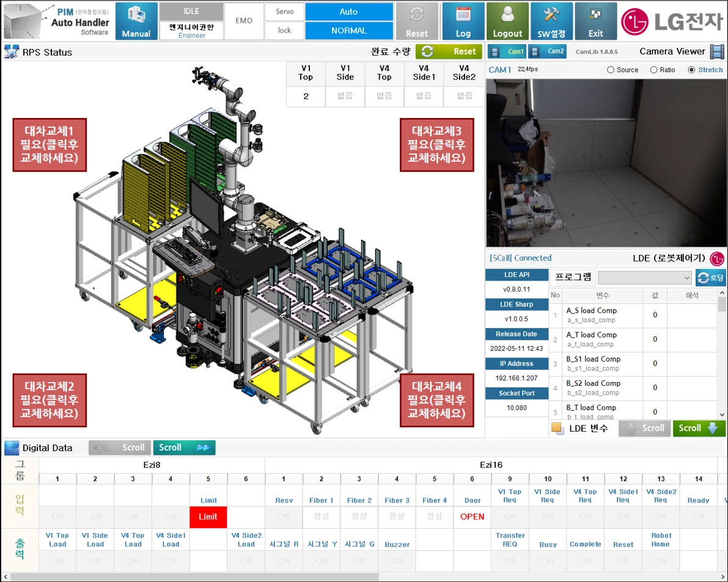
Task: Click the Door OPEN status cell
Action: tap(472, 517)
